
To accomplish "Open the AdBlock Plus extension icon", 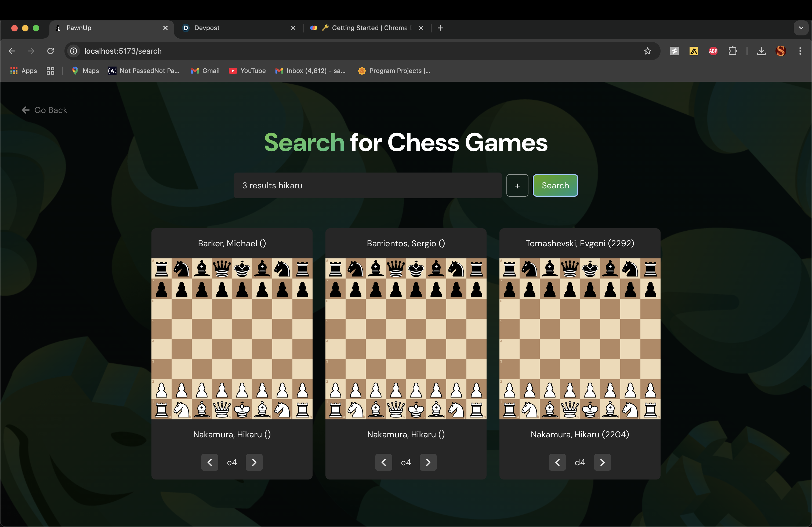I will tap(713, 51).
